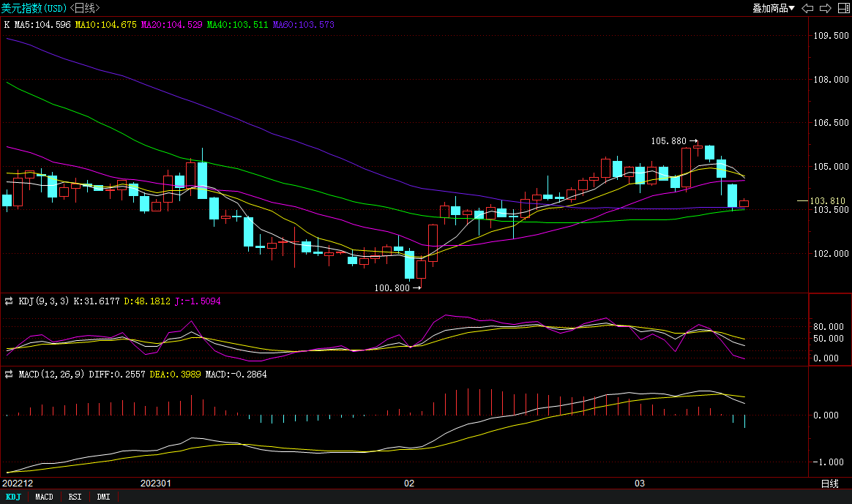Open the panel layout icon
852x504 pixels.
pyautogui.click(x=842, y=8)
